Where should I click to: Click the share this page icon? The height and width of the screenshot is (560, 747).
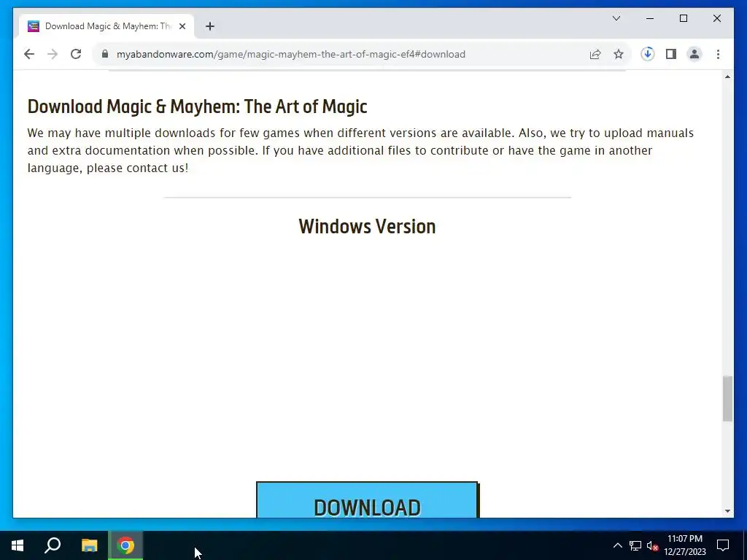(x=595, y=54)
